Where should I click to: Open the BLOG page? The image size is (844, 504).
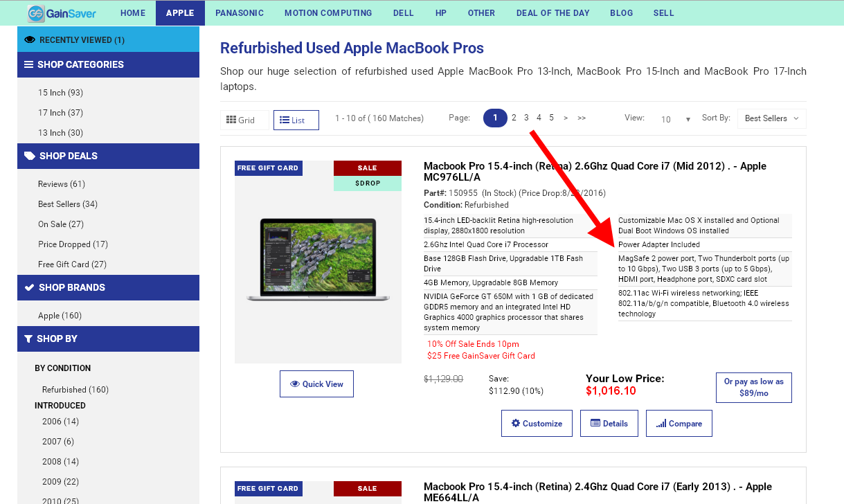622,13
